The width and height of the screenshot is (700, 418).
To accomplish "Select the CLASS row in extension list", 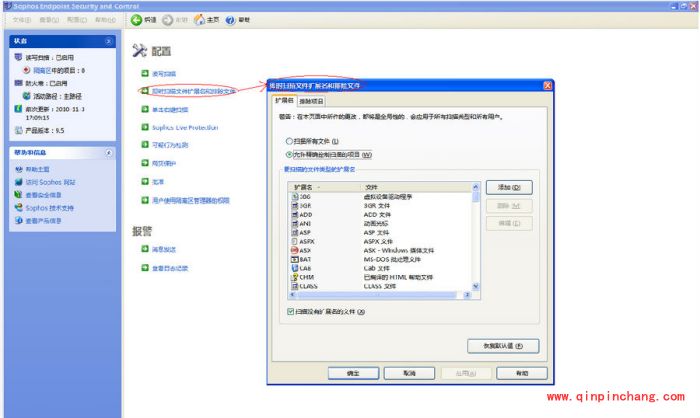I will coord(380,286).
